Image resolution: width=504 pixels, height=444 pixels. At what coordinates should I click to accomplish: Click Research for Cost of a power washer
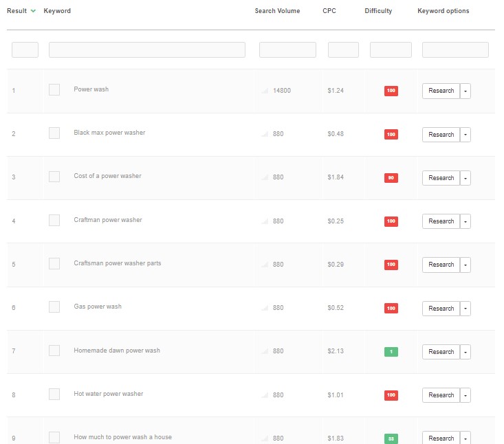point(441,178)
